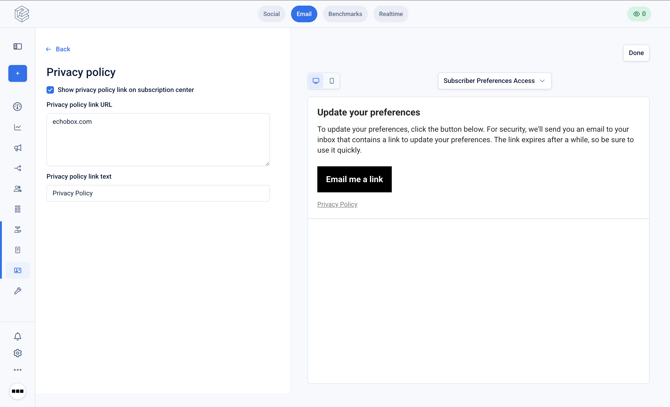Open the user avatar account menu

tap(18, 391)
